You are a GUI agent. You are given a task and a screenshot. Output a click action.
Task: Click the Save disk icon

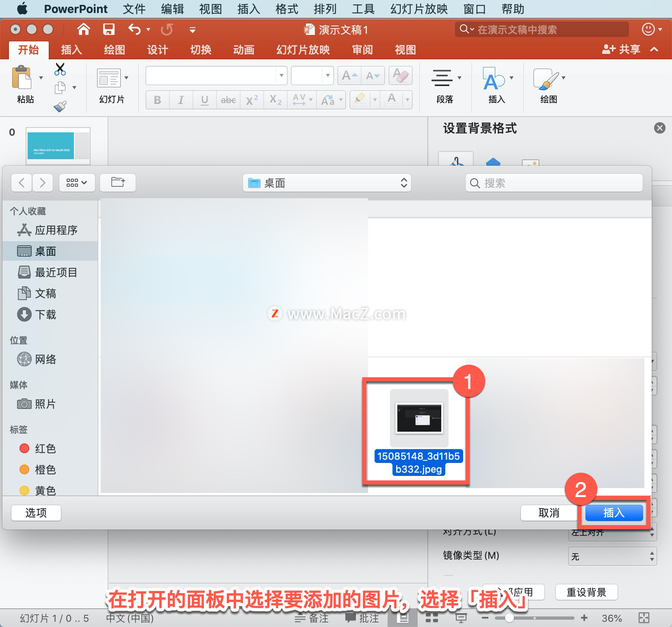(x=108, y=29)
